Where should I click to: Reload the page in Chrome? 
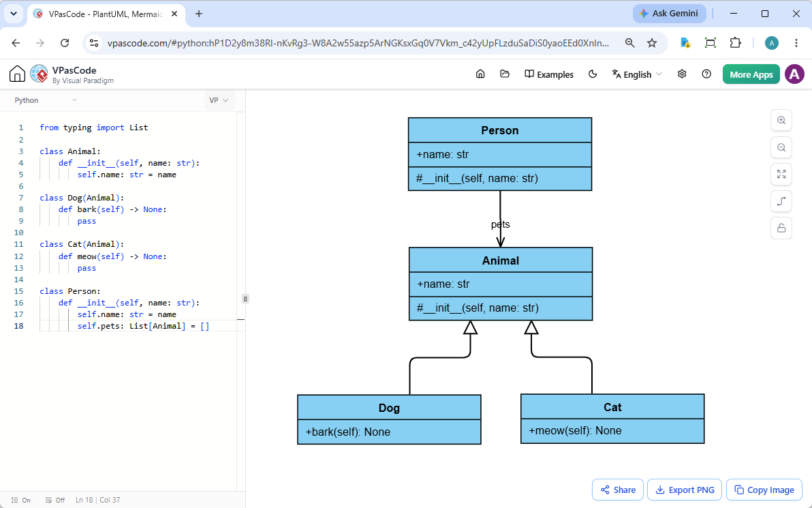click(65, 43)
